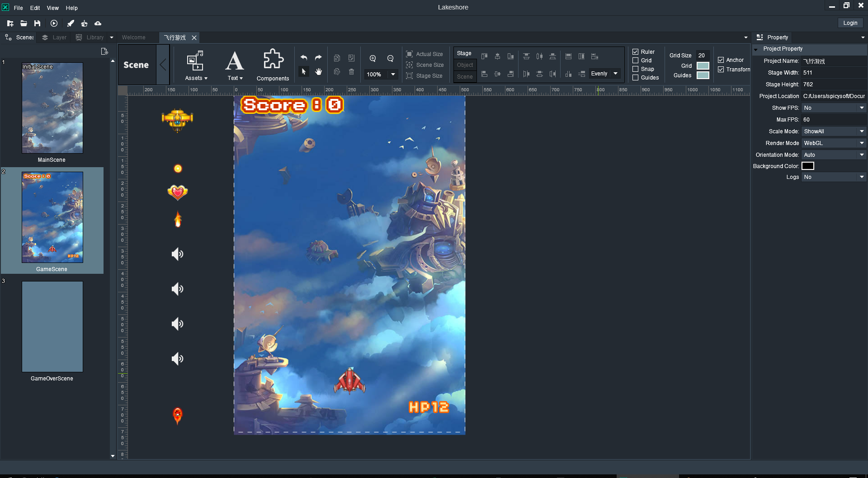The width and height of the screenshot is (868, 478).
Task: Open the Logs dropdown
Action: (834, 177)
